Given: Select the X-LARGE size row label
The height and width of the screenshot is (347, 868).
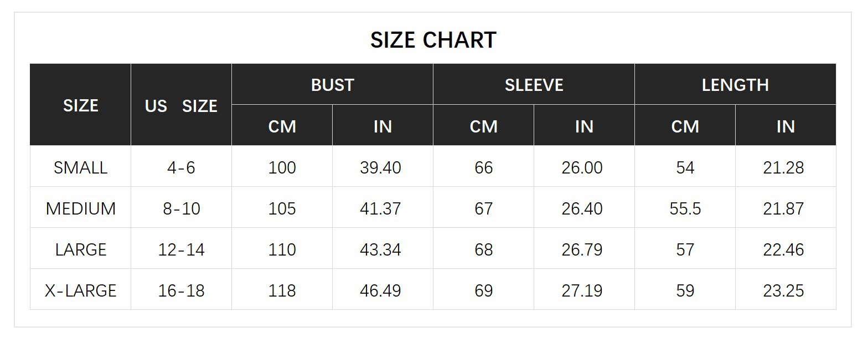Looking at the screenshot, I should tap(80, 290).
